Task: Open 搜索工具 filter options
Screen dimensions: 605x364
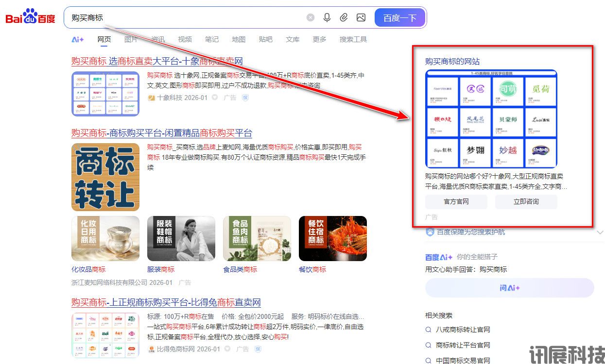Action: click(353, 40)
